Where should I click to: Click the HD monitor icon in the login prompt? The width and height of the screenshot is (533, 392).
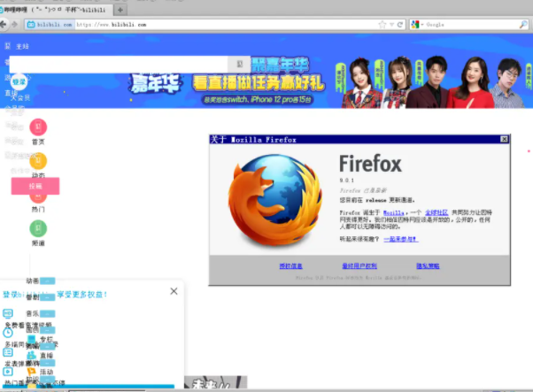click(x=8, y=313)
